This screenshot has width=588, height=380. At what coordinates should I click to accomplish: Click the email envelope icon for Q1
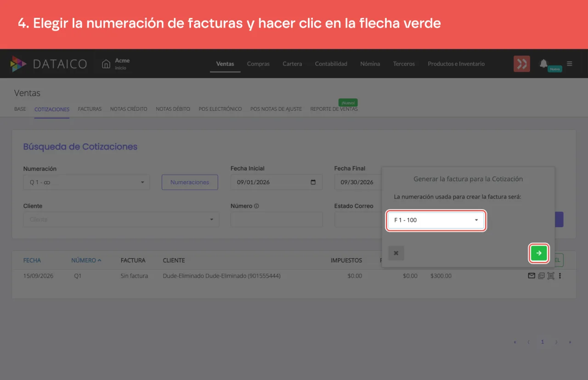click(x=531, y=276)
